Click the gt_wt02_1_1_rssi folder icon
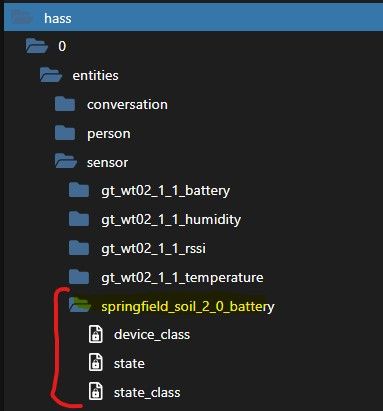The height and width of the screenshot is (411, 383). [79, 248]
